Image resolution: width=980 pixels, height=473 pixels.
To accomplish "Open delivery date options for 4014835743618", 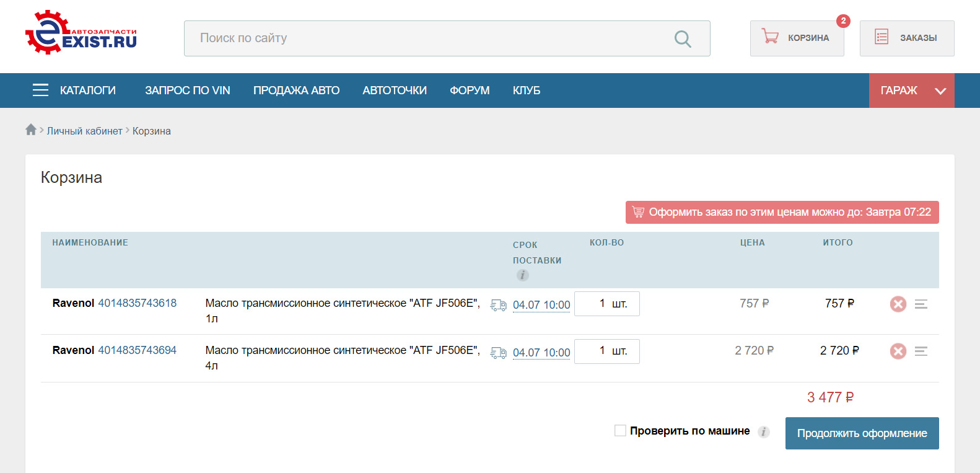I will point(541,305).
